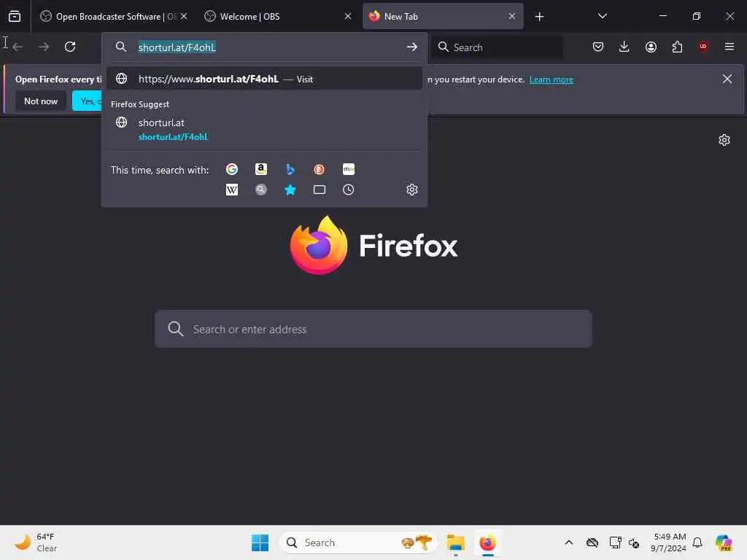The image size is (747, 560).
Task: Search this time with Wikipedia
Action: click(x=232, y=190)
